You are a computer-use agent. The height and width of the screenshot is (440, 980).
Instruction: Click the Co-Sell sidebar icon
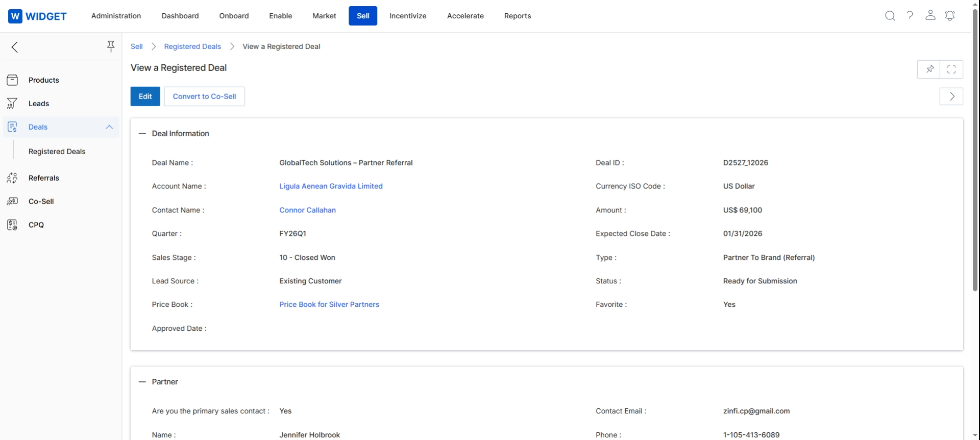coord(12,202)
